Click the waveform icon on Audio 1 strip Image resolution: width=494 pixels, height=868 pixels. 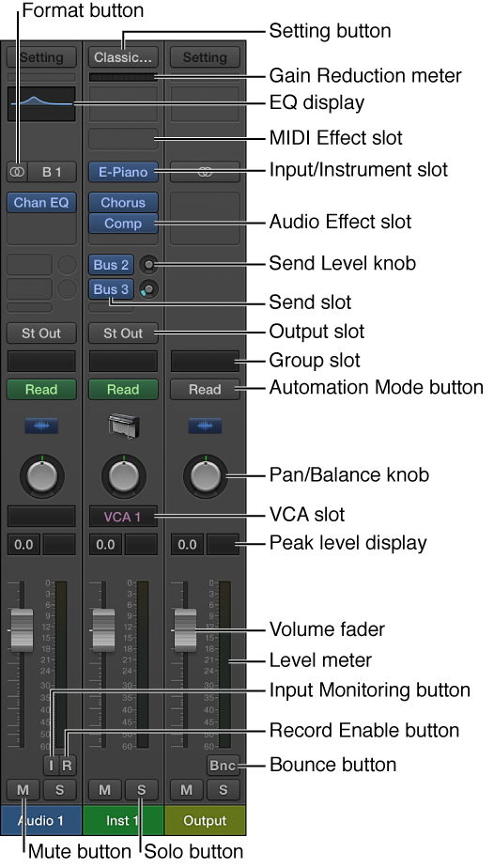(41, 426)
